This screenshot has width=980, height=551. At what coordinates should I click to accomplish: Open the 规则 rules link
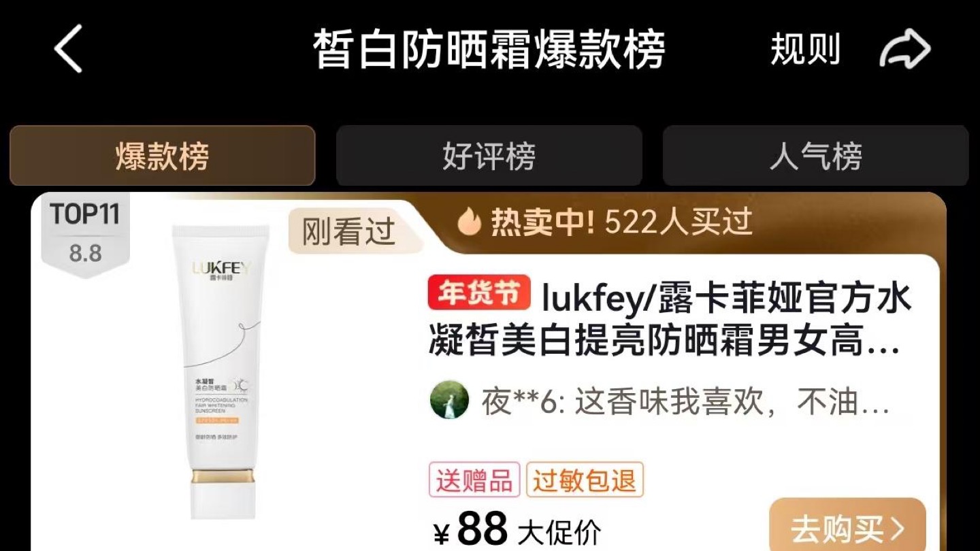(806, 50)
